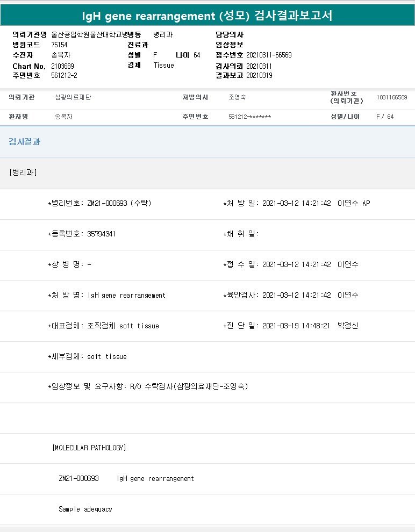This screenshot has width=415, height=532.
Task: Click the report title header banner
Action: pos(207,15)
